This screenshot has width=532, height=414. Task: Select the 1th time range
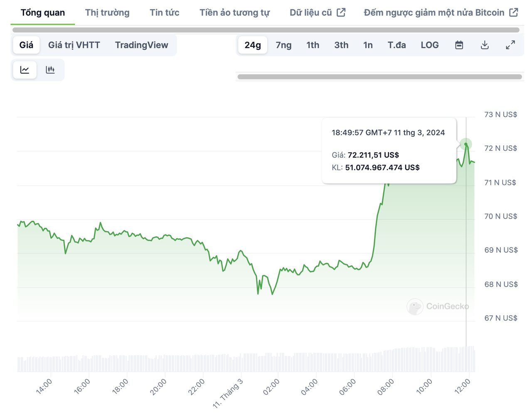tap(313, 45)
